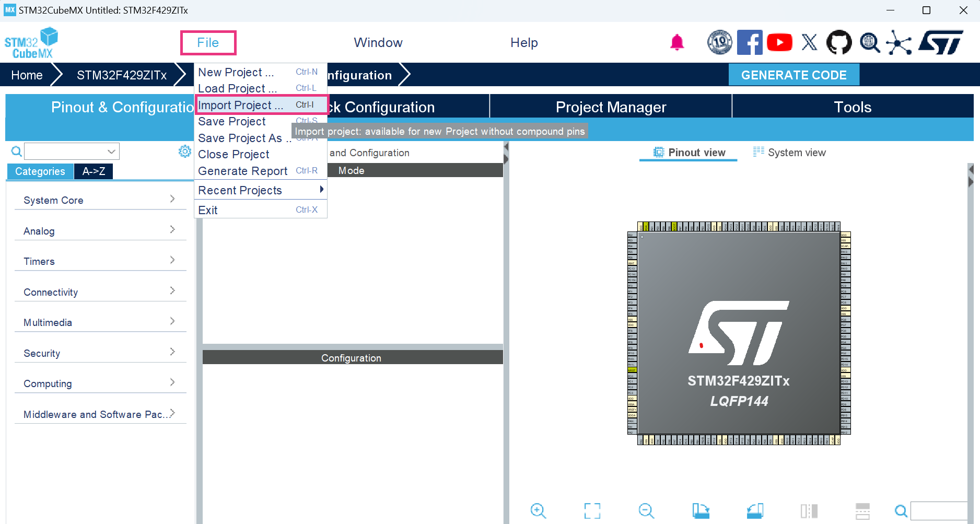Rotate the chip pinout clockwise
Image resolution: width=980 pixels, height=524 pixels.
click(x=701, y=511)
